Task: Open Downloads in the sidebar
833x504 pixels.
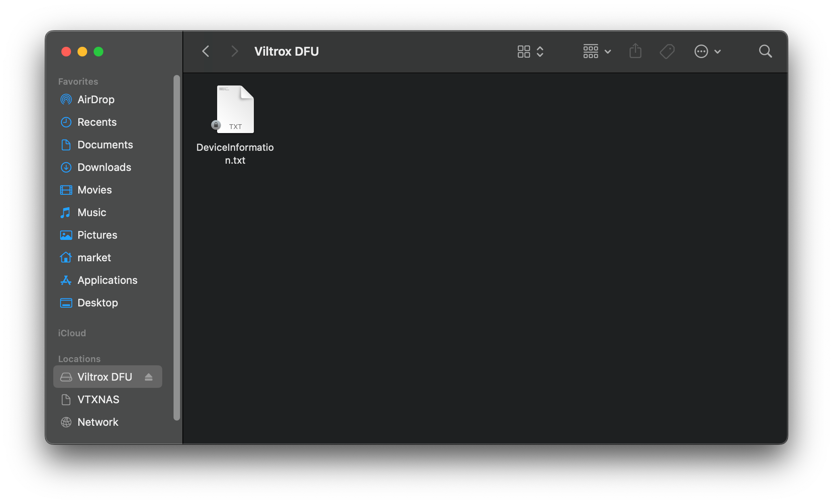Action: click(104, 167)
